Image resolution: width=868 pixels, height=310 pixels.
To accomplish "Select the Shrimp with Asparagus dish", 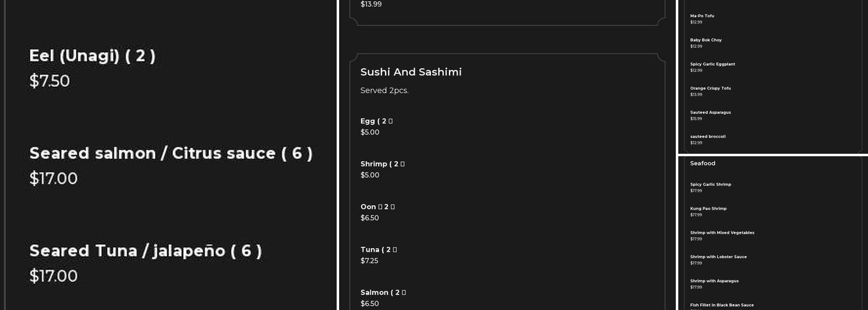I will tap(714, 281).
